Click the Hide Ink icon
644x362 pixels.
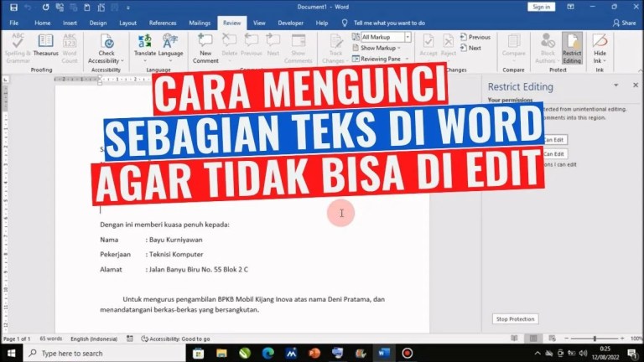tap(600, 41)
